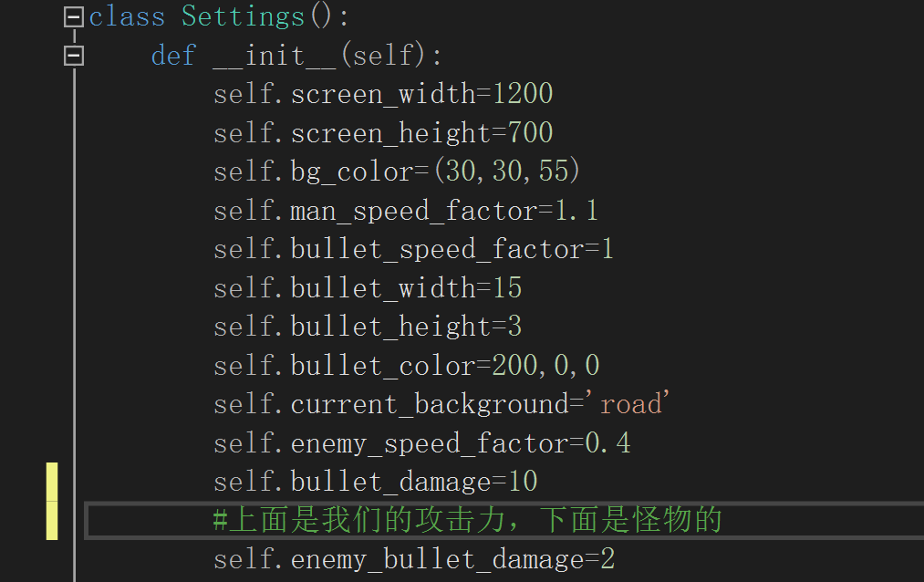Click the bullet_damage=10 line

[375, 482]
